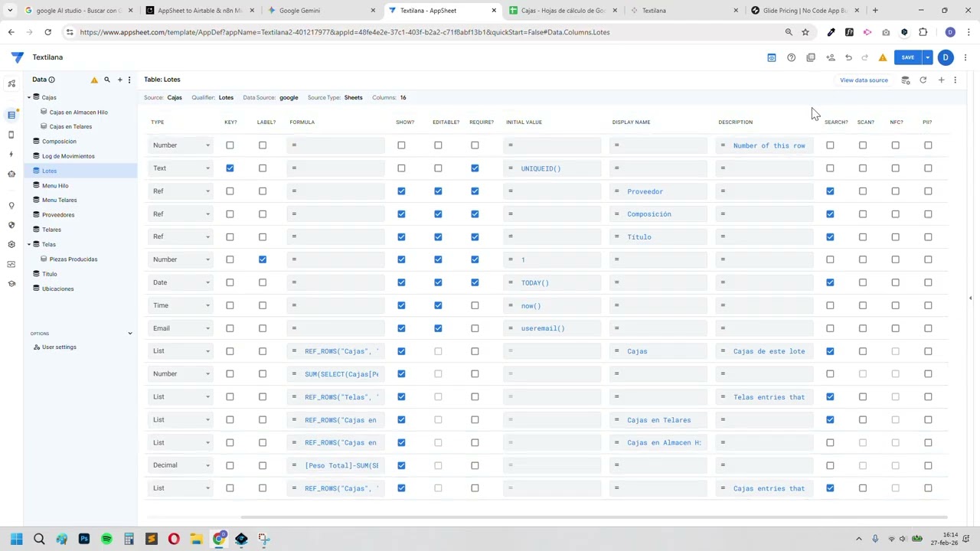Open TYPE dropdown for the Decimal row
This screenshot has height=551, width=980.
click(x=181, y=465)
